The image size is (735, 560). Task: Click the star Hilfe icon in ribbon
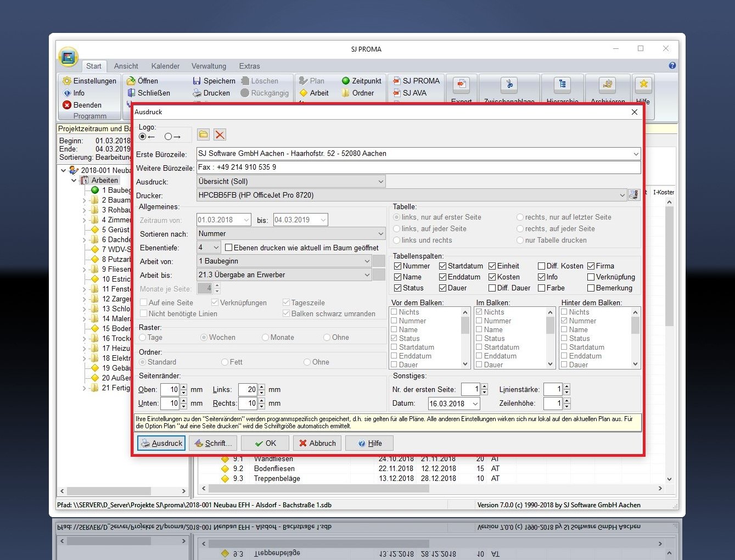pyautogui.click(x=643, y=84)
